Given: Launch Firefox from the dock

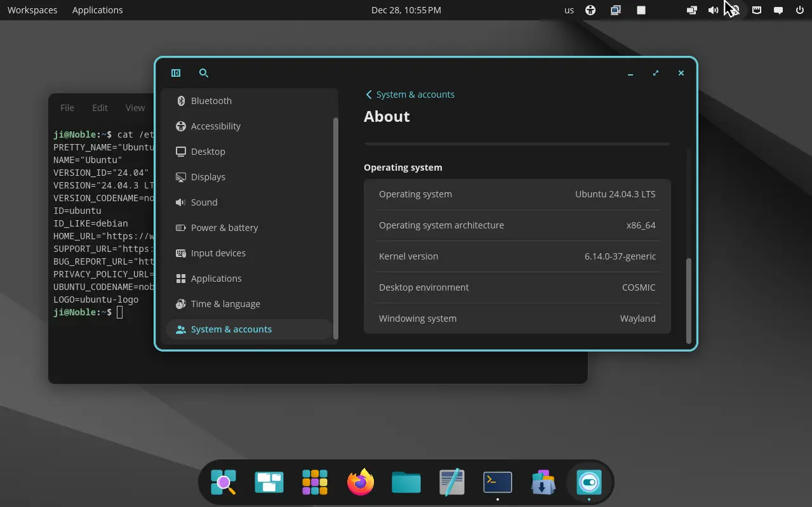Looking at the screenshot, I should click(361, 482).
